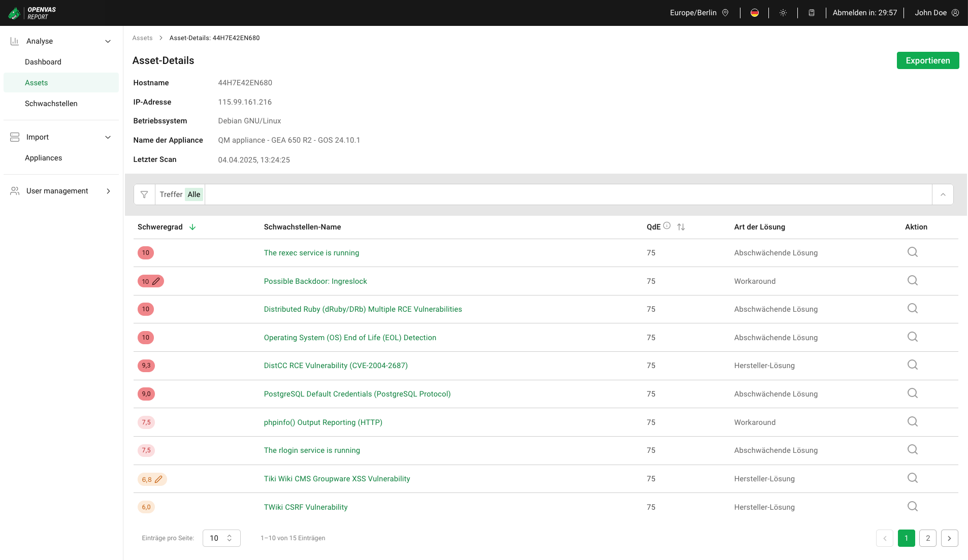
Task: Open 'The rexec service is running' link
Action: click(x=311, y=253)
